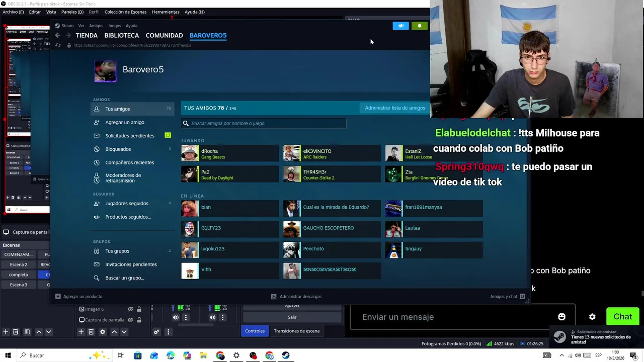644x362 pixels.
Task: Move OBS source up
Action: [114, 332]
